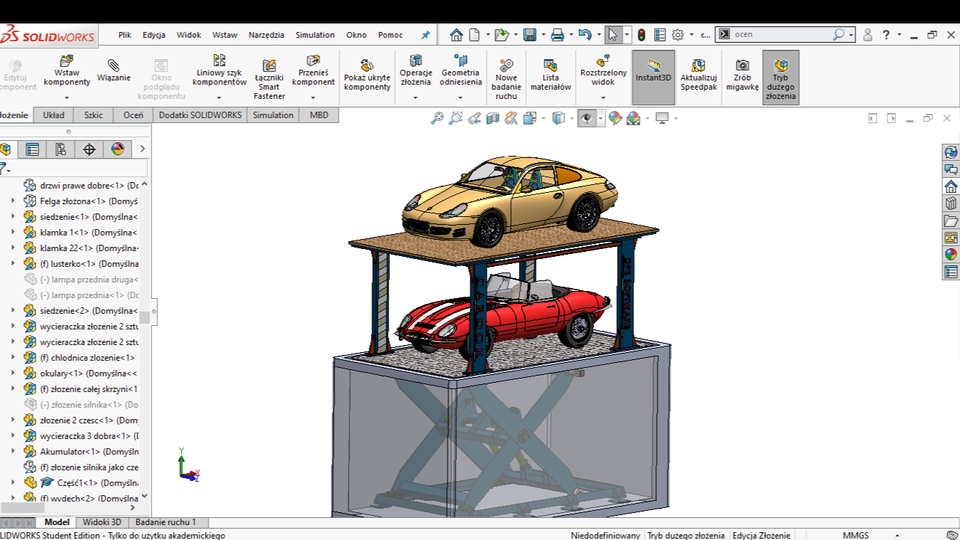Screen dimensions: 960x540
Task: Click the selection cursor tool
Action: (x=612, y=35)
